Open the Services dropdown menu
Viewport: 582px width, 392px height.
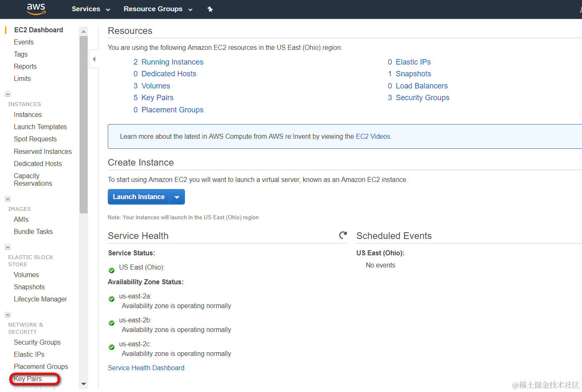[x=91, y=9]
